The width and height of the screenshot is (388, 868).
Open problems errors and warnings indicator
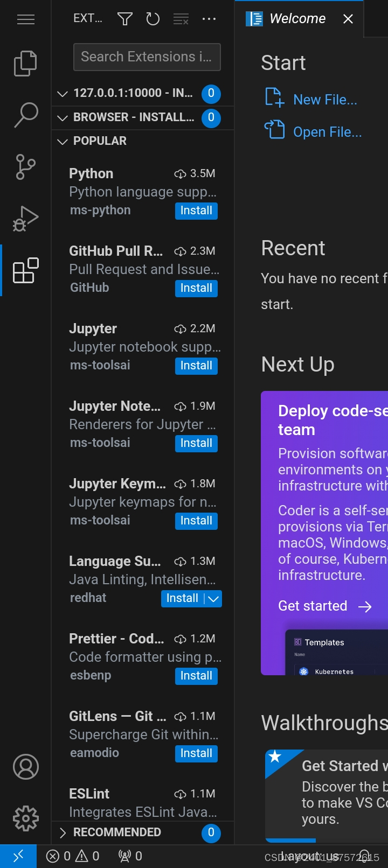(73, 856)
